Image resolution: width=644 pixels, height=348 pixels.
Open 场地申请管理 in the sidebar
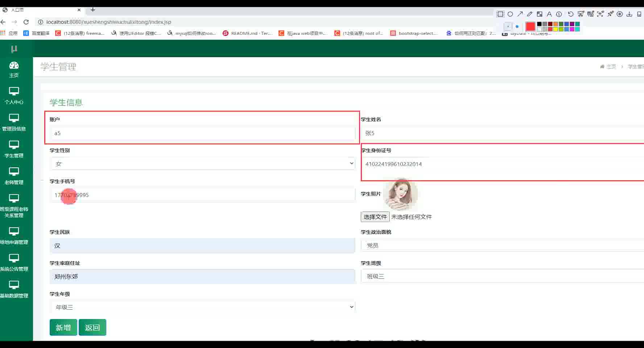point(14,236)
